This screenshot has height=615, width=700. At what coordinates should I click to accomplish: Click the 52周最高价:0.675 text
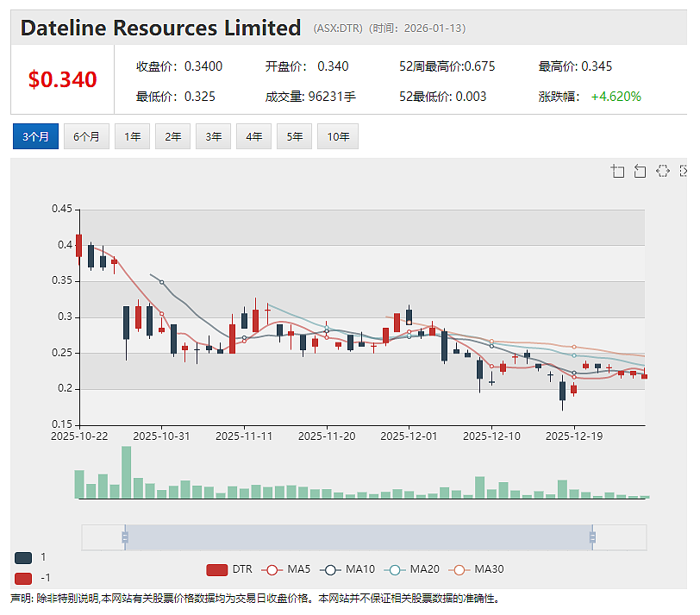pos(447,66)
